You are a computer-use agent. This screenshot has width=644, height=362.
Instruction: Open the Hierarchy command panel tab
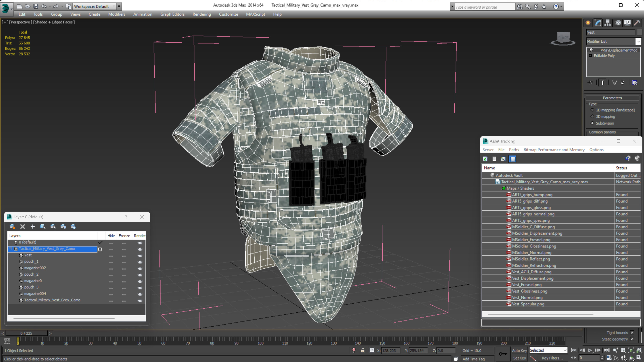pyautogui.click(x=607, y=23)
